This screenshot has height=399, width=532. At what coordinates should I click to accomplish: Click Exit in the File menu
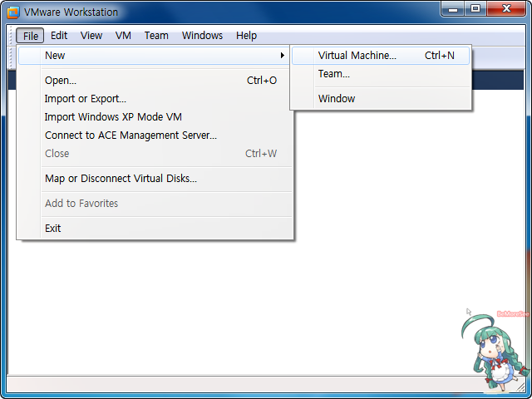pyautogui.click(x=155, y=229)
